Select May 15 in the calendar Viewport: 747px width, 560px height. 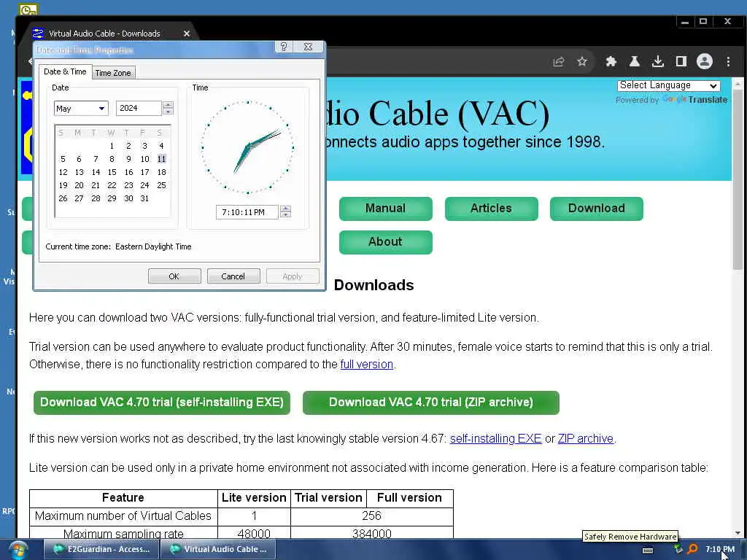(x=112, y=172)
